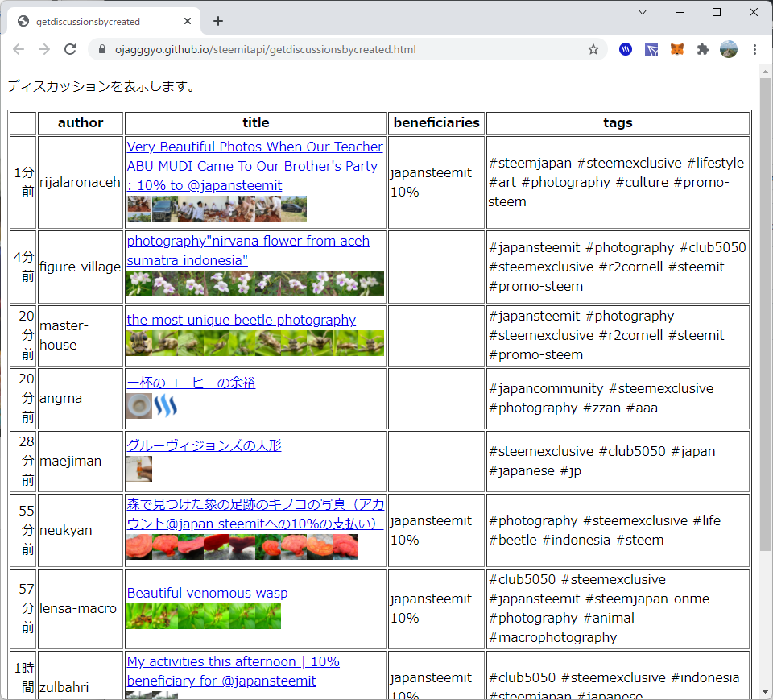Select the author name figure-village
773x700 pixels.
[80, 267]
